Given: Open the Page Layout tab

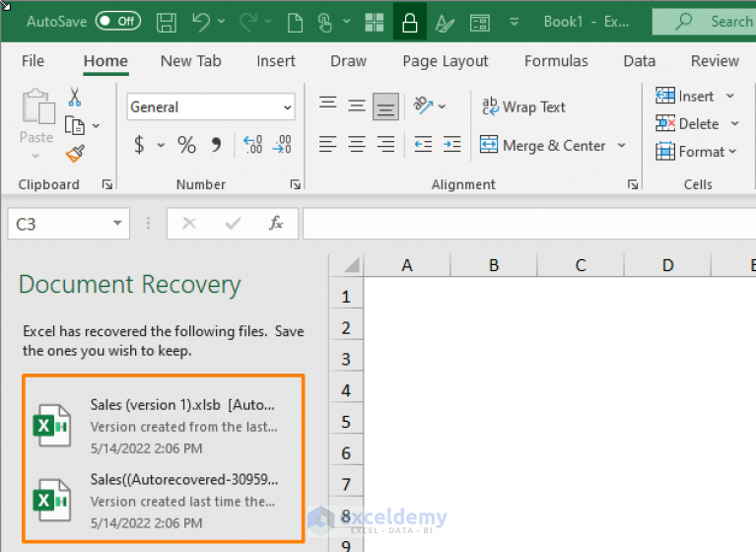Looking at the screenshot, I should point(446,61).
